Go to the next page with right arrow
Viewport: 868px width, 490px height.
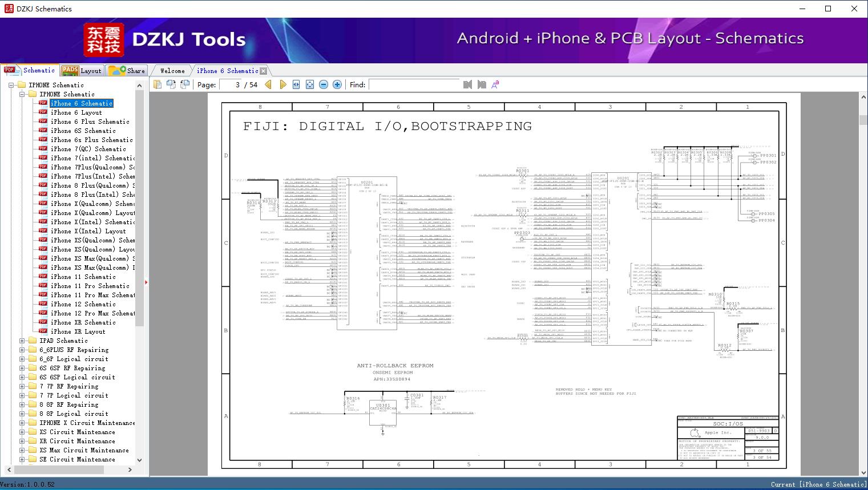click(282, 84)
